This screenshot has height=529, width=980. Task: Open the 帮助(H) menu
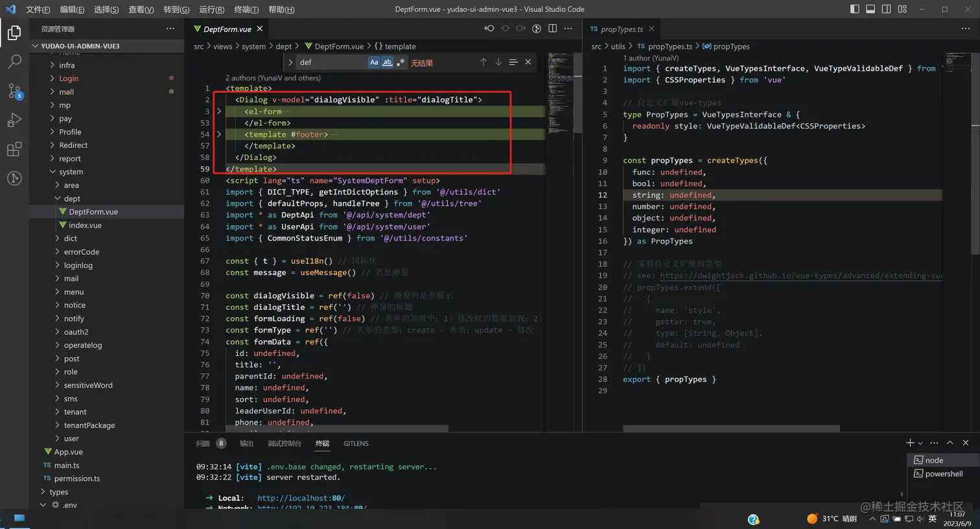click(x=281, y=9)
